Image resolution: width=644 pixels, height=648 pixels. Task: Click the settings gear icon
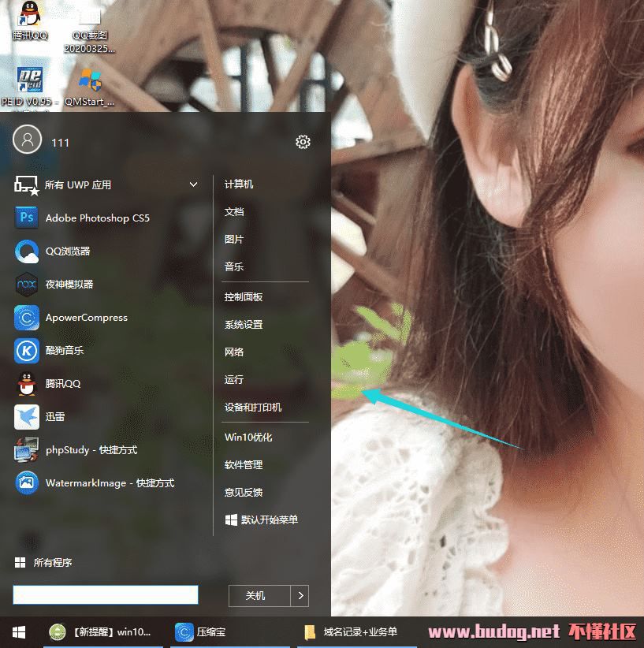coord(303,142)
